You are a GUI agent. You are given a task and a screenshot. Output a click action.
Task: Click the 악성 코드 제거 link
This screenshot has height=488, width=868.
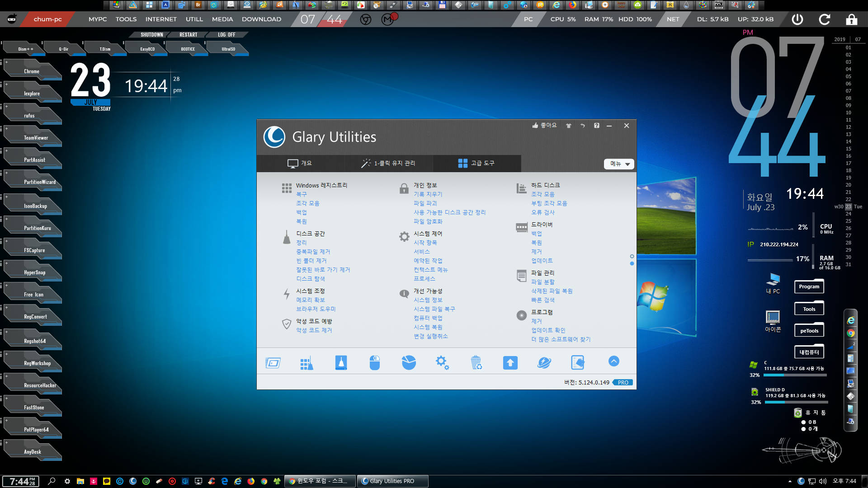pos(314,330)
